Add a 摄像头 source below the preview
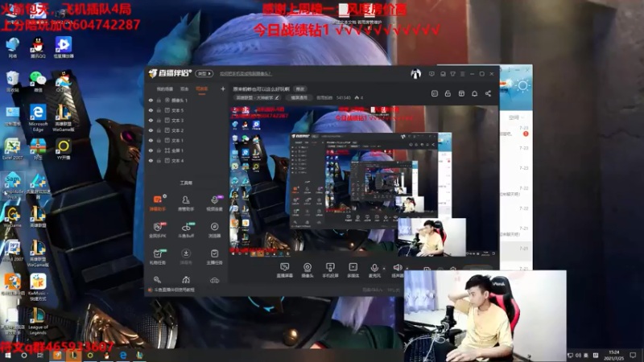Viewport: 644px width, 362px height. point(308,270)
